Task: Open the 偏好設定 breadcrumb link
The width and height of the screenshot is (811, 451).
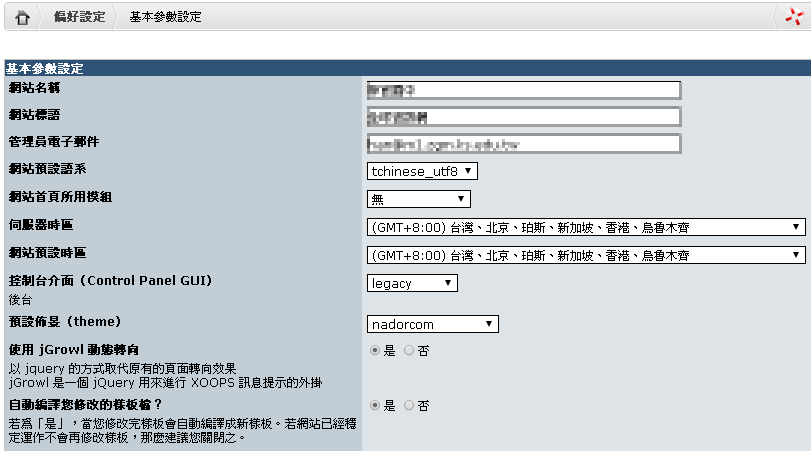Action: (x=79, y=18)
